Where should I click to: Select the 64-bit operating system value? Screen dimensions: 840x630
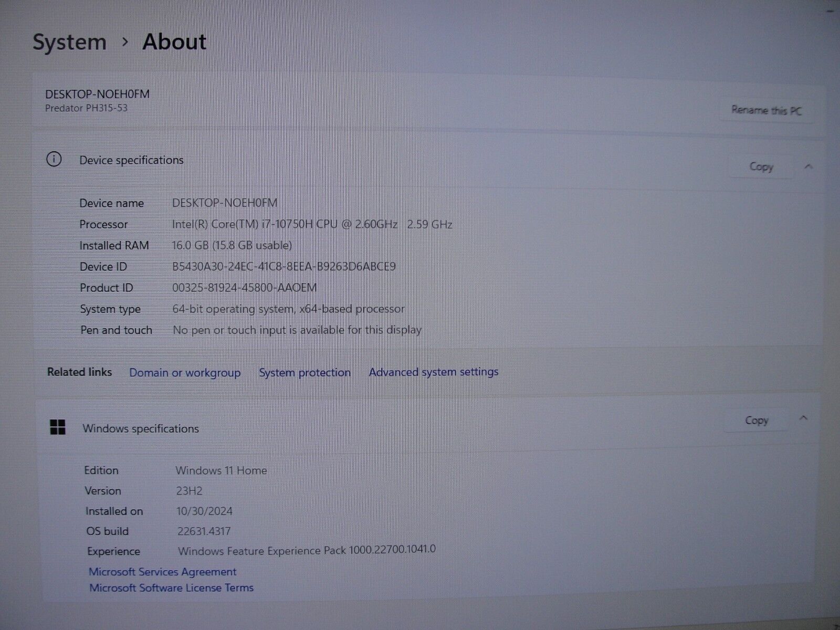click(x=288, y=309)
